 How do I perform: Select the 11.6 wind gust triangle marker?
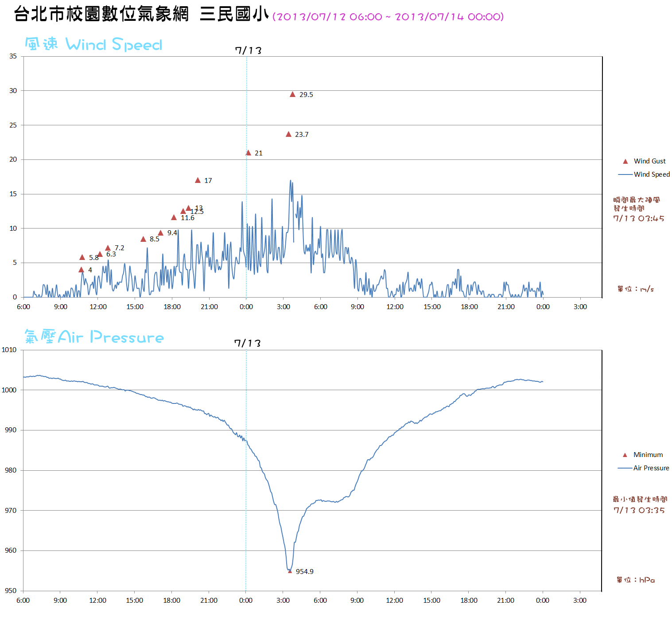coord(174,217)
